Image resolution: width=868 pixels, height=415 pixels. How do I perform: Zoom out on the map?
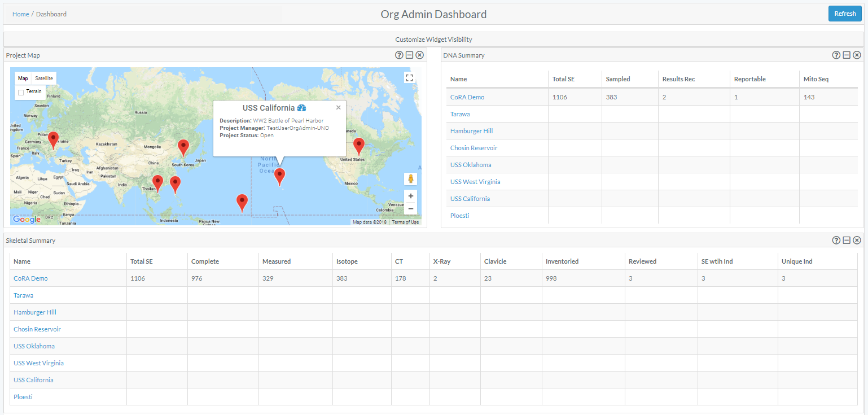(x=410, y=208)
